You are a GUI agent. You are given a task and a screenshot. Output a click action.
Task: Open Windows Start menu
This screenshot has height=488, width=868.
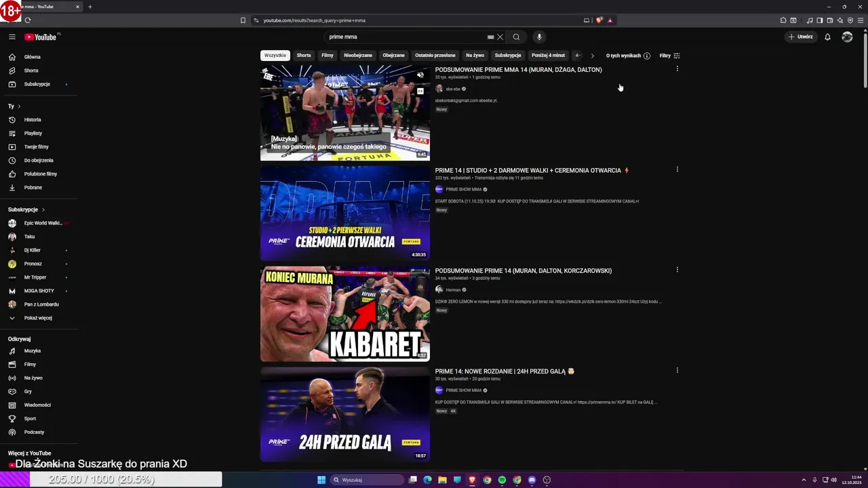click(x=321, y=480)
